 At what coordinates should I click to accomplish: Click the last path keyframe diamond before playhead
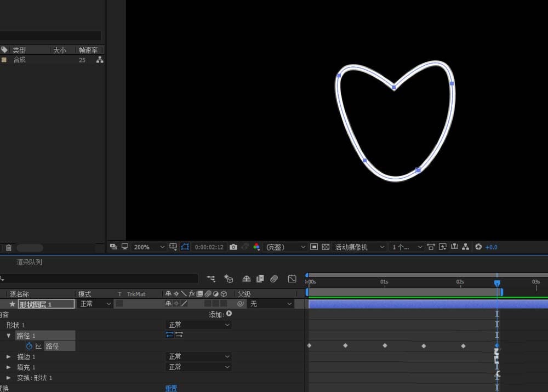point(463,346)
